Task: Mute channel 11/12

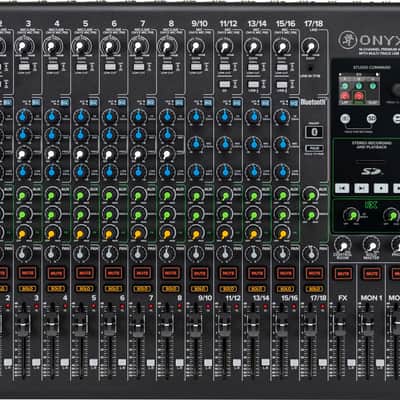Action: (x=228, y=274)
